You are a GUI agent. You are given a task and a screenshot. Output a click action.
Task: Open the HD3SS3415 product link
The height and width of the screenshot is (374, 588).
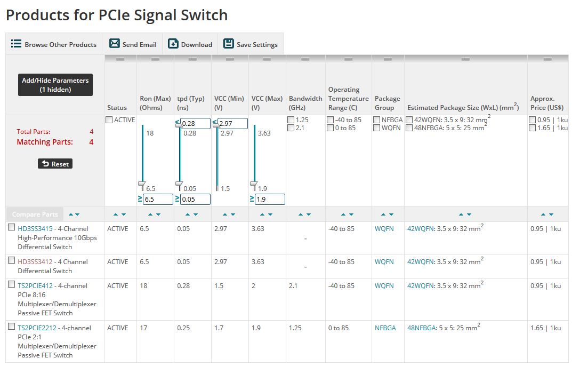point(35,229)
